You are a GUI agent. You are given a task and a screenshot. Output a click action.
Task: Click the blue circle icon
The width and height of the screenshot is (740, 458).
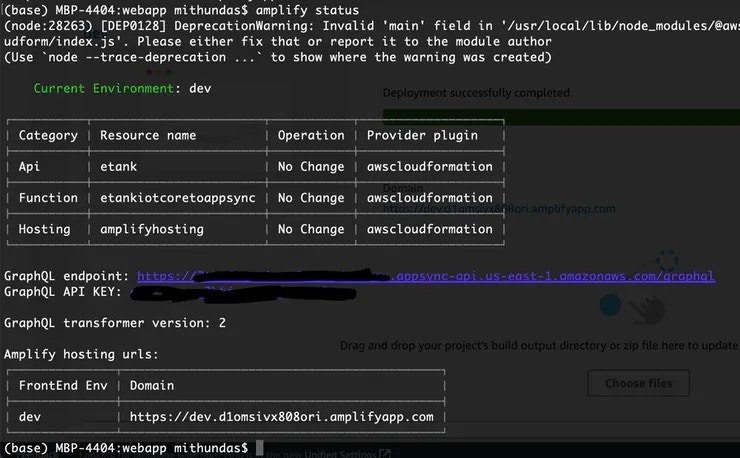coord(610,305)
